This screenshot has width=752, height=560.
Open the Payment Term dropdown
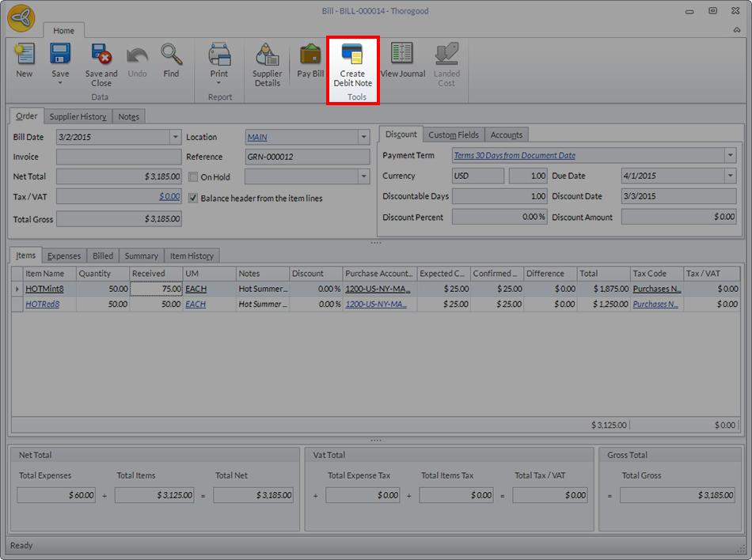[x=730, y=155]
